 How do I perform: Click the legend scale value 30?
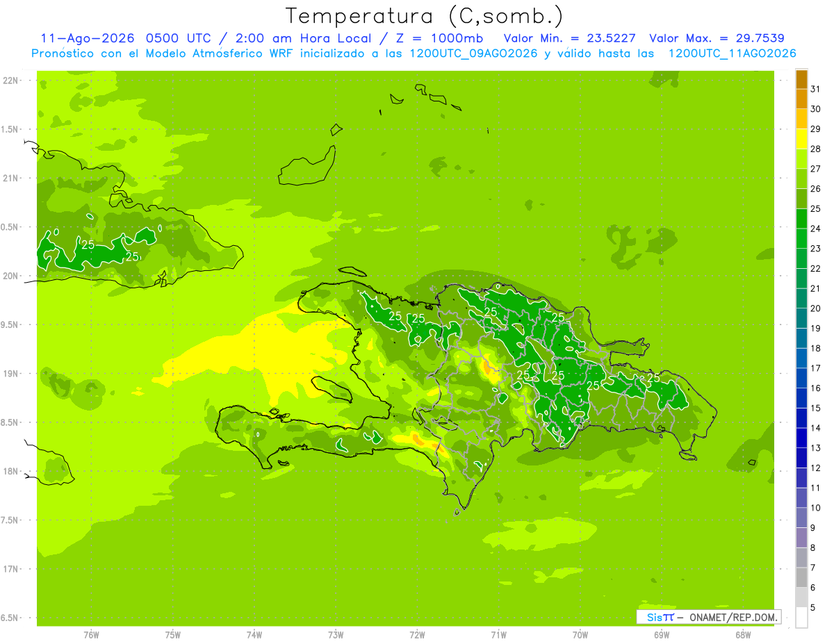[x=815, y=109]
